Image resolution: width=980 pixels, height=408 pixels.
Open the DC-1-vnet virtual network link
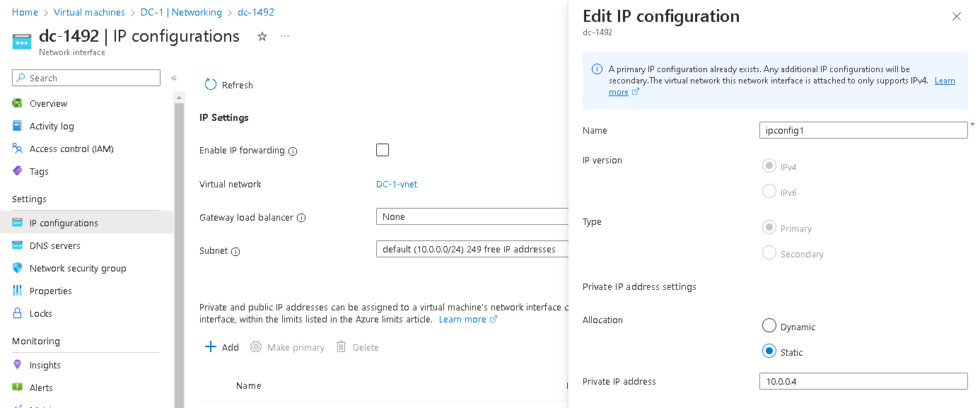(396, 184)
